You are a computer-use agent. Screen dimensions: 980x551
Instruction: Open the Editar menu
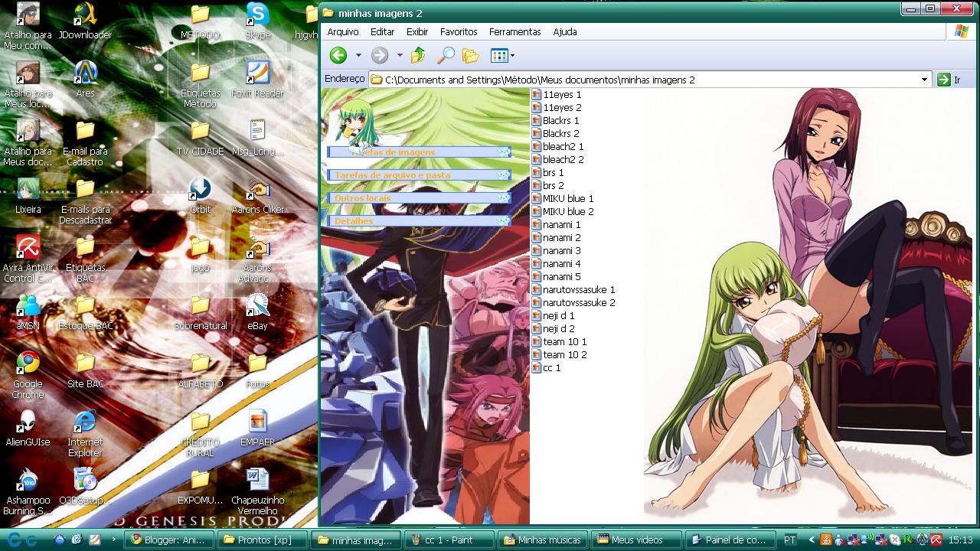coord(383,32)
